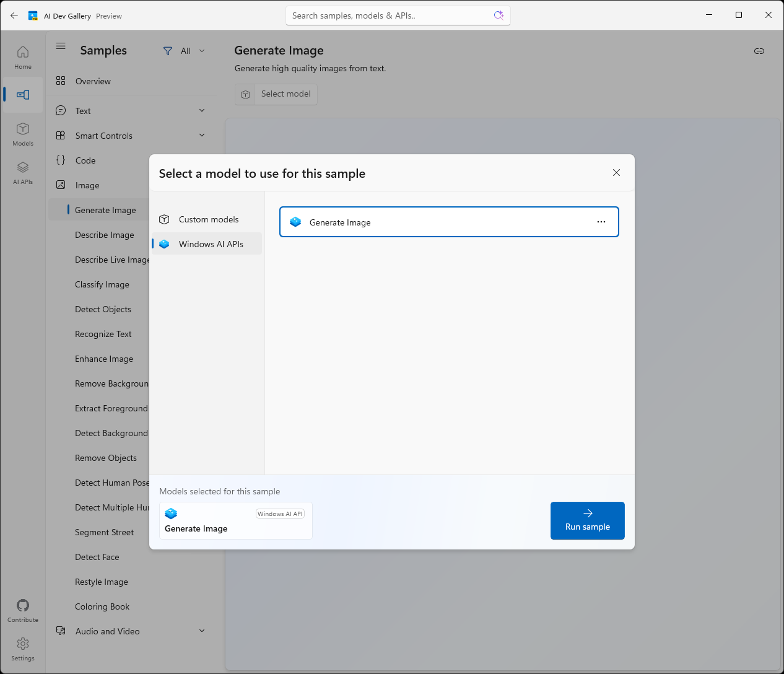Select the Enhance Image sample
Screen dimensions: 784x674
pyautogui.click(x=104, y=359)
